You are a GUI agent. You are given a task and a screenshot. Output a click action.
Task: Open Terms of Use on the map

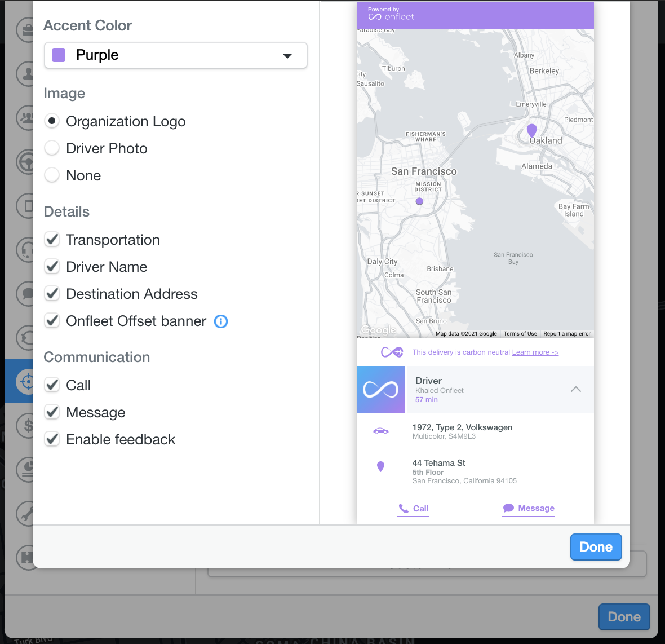[520, 334]
